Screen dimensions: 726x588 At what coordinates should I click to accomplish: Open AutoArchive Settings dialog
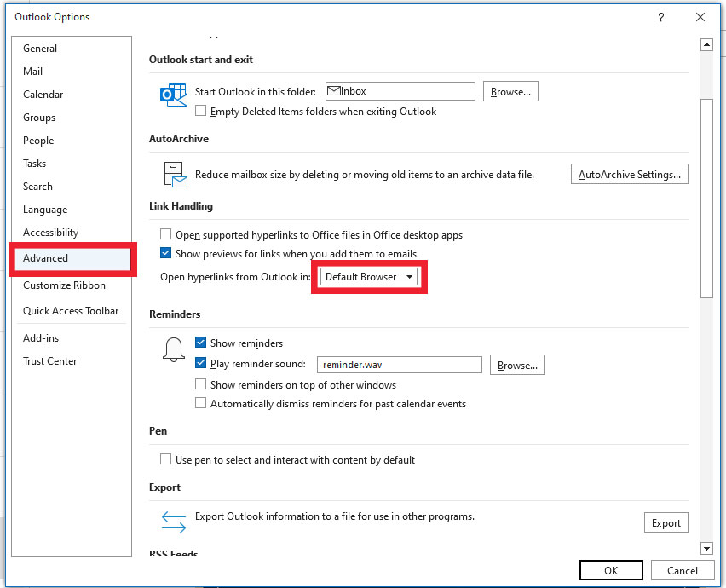pyautogui.click(x=629, y=175)
